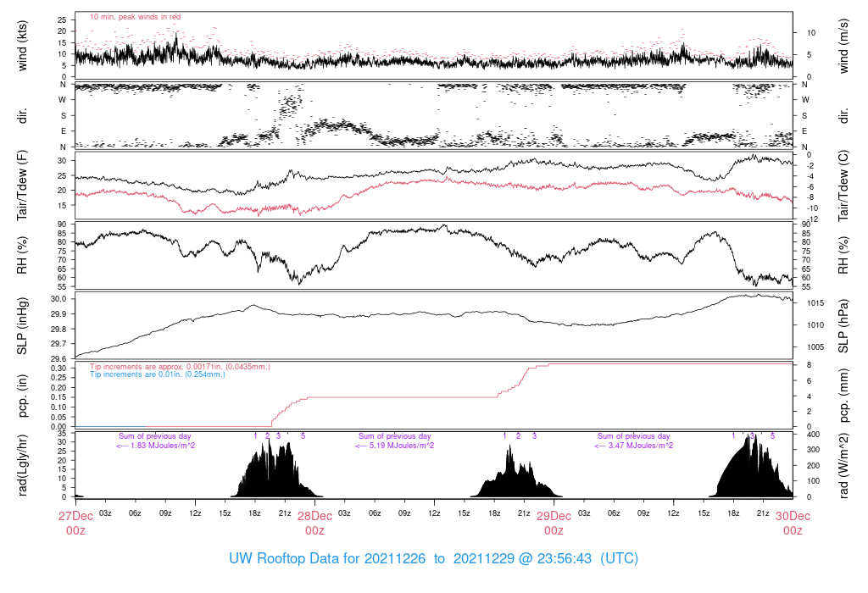Click the '1005' hPa axis value
The image size is (868, 593).
coord(815,347)
